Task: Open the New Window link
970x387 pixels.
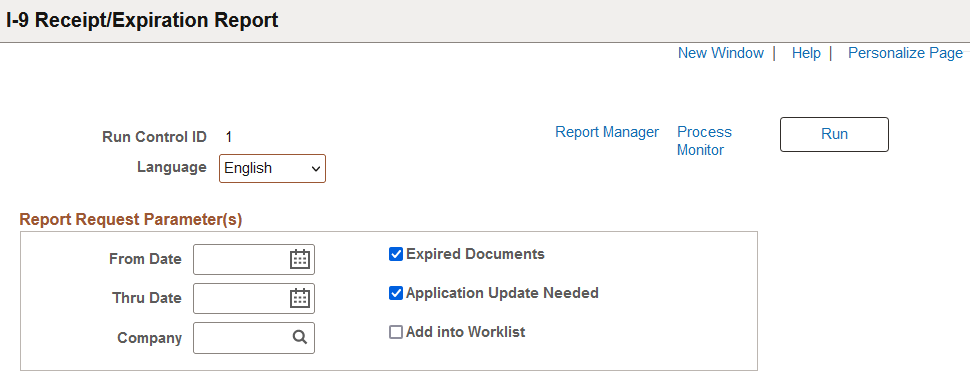Action: click(x=721, y=53)
